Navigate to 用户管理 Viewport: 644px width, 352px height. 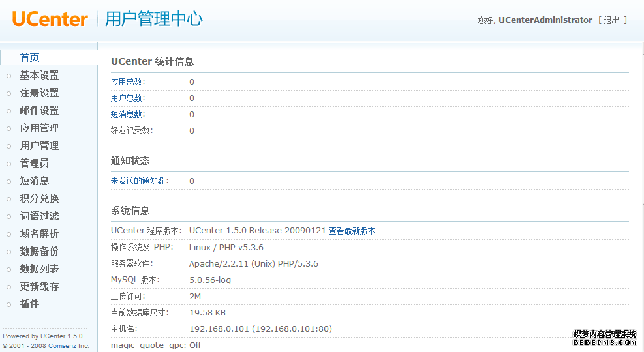[x=39, y=146]
